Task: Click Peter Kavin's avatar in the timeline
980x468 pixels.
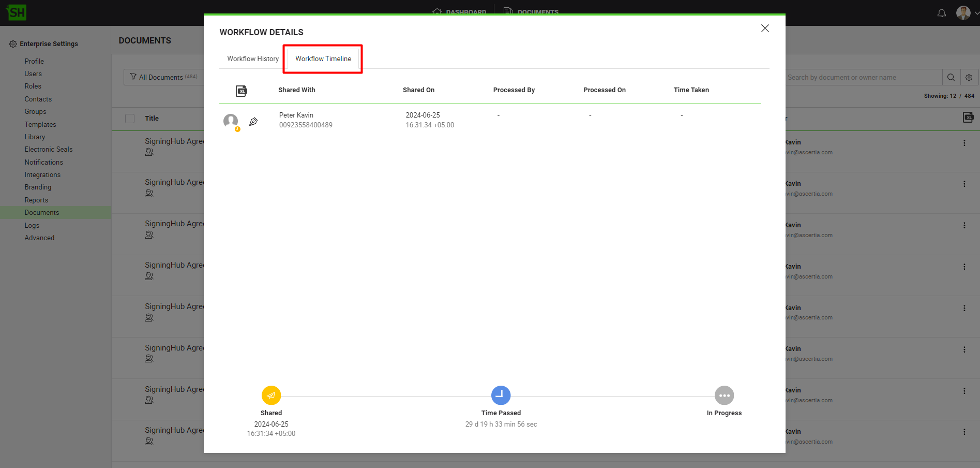Action: [231, 121]
